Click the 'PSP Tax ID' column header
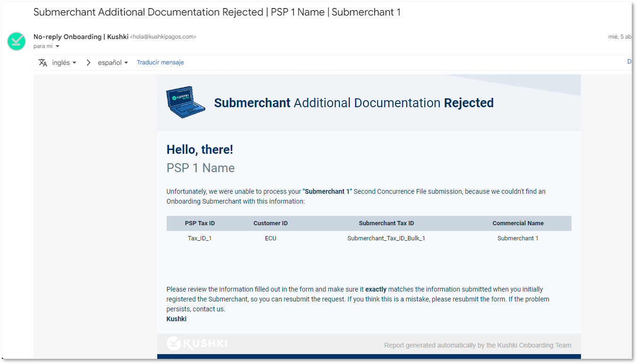The width and height of the screenshot is (637, 364). click(200, 223)
